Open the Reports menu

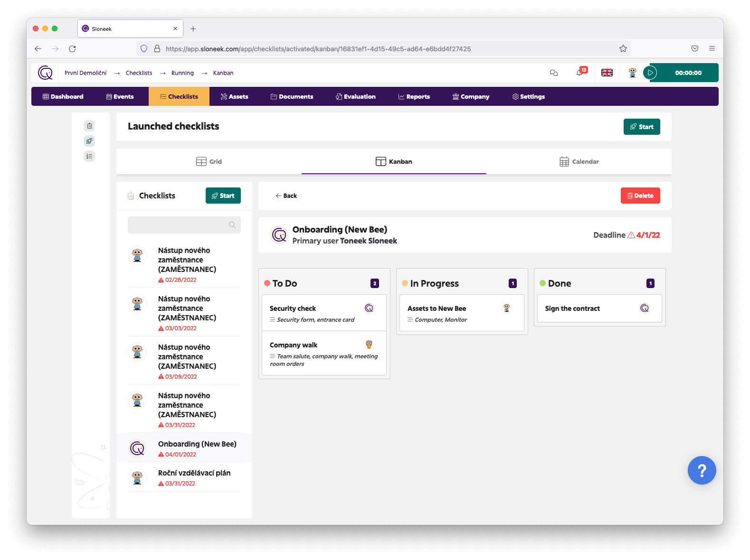414,96
